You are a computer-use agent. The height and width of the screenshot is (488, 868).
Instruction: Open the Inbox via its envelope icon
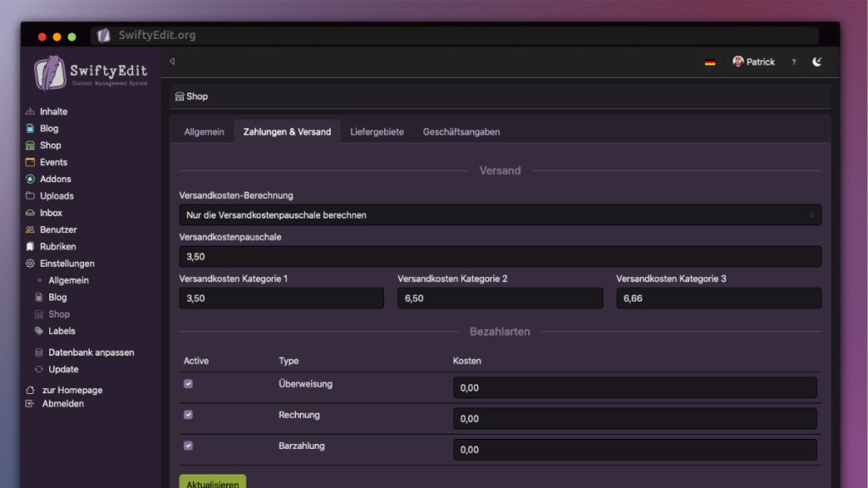(x=31, y=213)
